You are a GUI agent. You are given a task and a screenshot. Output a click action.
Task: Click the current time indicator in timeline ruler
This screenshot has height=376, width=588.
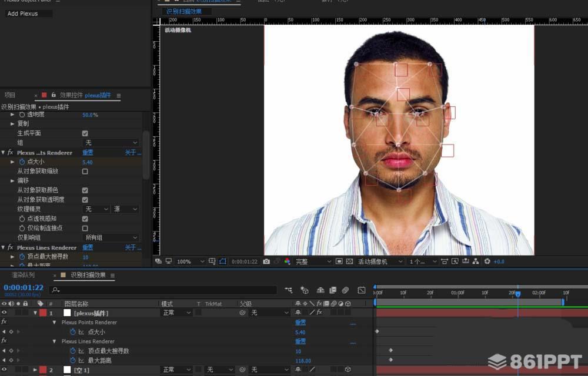click(x=517, y=294)
